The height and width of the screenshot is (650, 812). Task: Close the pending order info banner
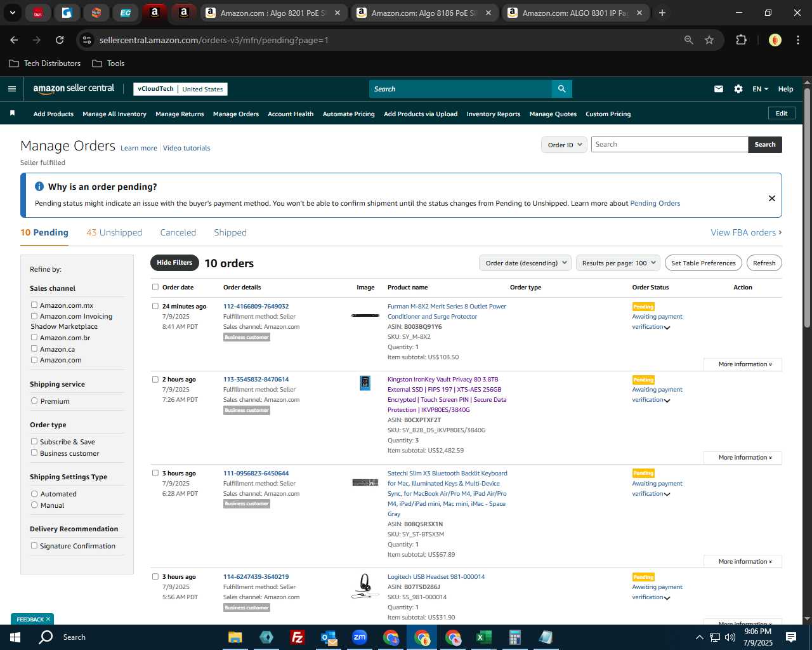click(772, 198)
